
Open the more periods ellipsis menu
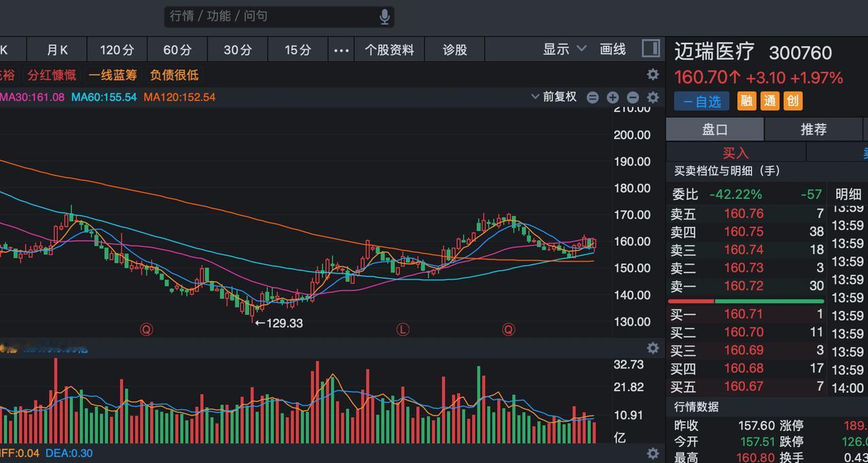click(x=341, y=50)
